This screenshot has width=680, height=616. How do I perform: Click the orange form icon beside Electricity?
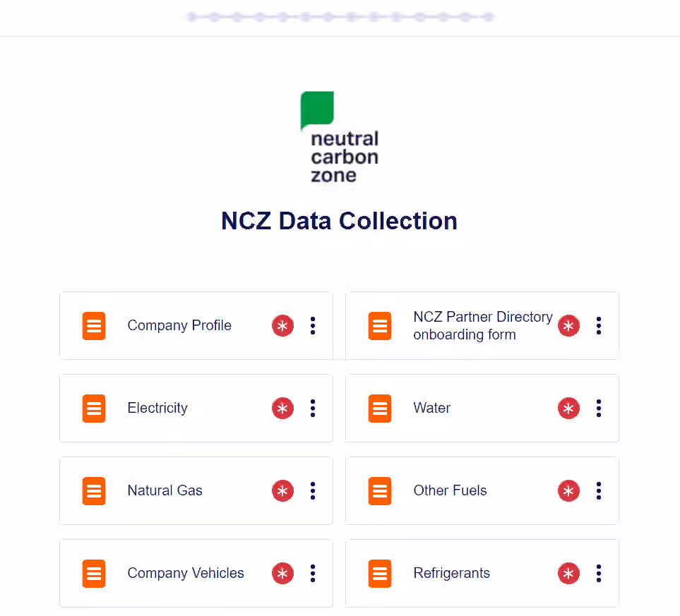point(94,408)
